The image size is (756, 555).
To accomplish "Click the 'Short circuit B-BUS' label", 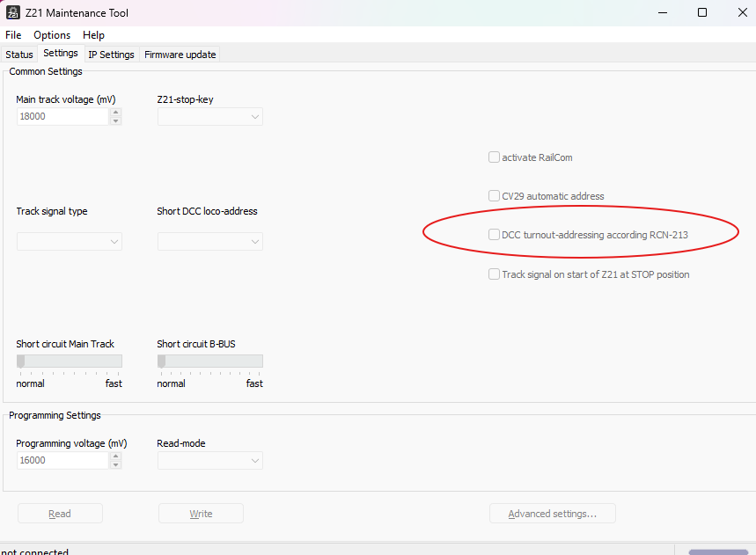I will (x=196, y=344).
